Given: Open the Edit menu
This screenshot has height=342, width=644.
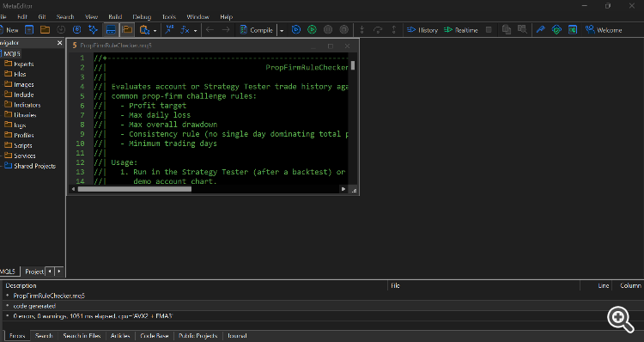Looking at the screenshot, I should (22, 17).
